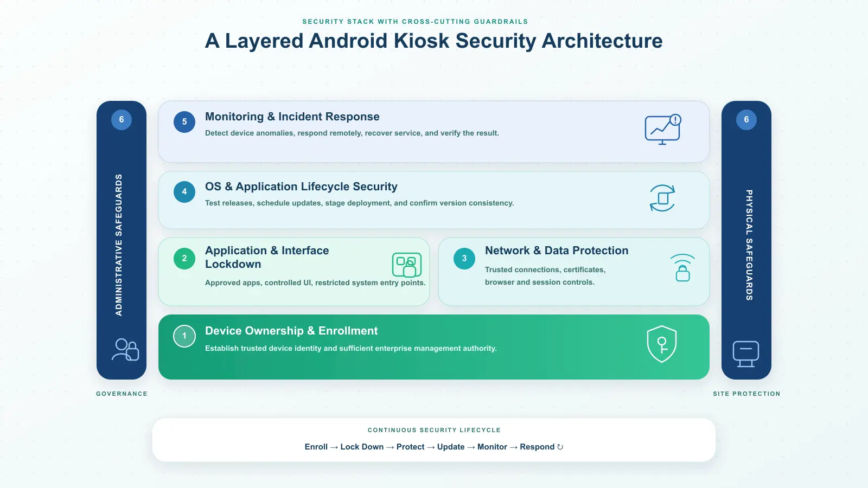This screenshot has height=488, width=868.
Task: Click Update in the lifecycle sequence
Action: 451,447
